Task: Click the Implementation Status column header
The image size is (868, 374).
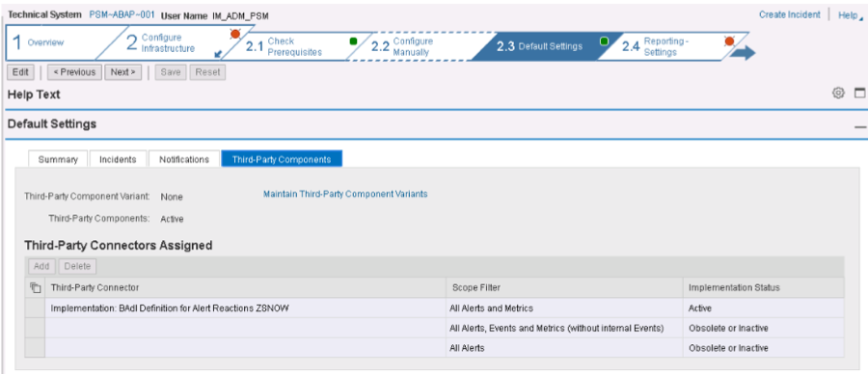Action: coord(764,287)
